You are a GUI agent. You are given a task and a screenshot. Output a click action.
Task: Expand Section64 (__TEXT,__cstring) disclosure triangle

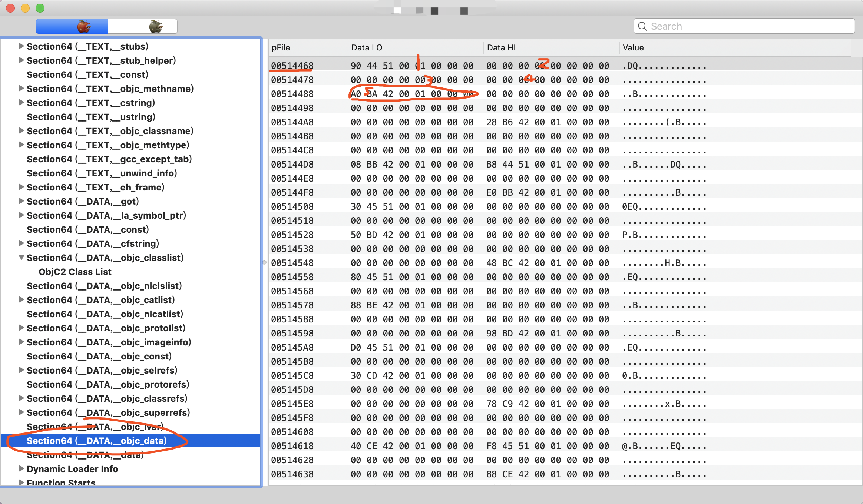coord(22,102)
